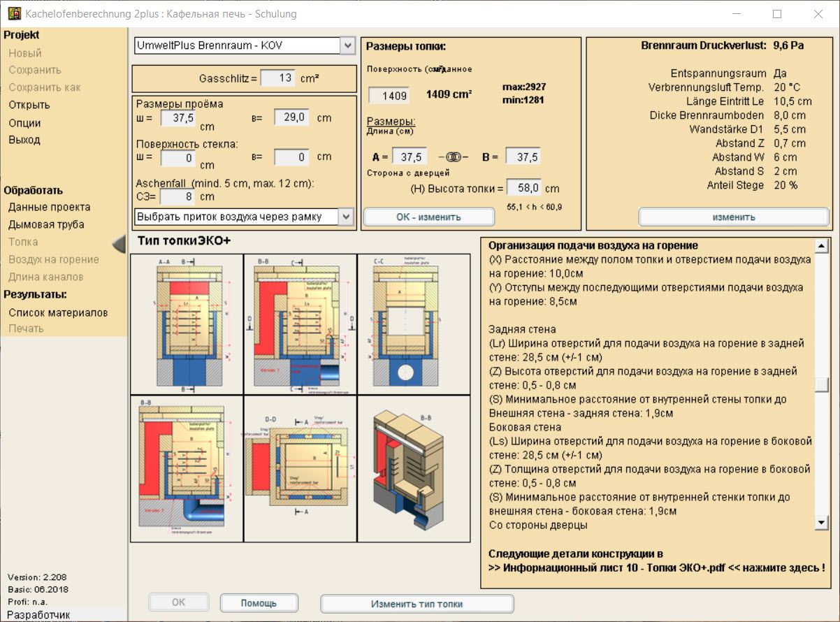
Task: Open Данные проекта in the sidebar
Action: (49, 207)
